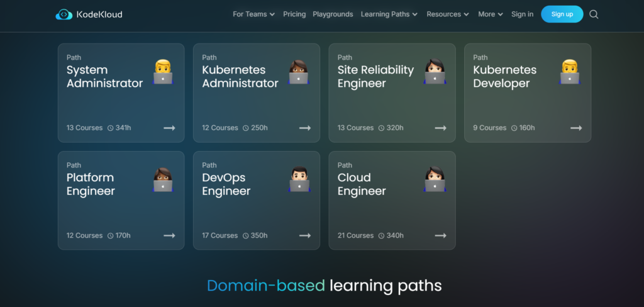The width and height of the screenshot is (644, 307).
Task: Open the Resources dropdown
Action: (448, 14)
